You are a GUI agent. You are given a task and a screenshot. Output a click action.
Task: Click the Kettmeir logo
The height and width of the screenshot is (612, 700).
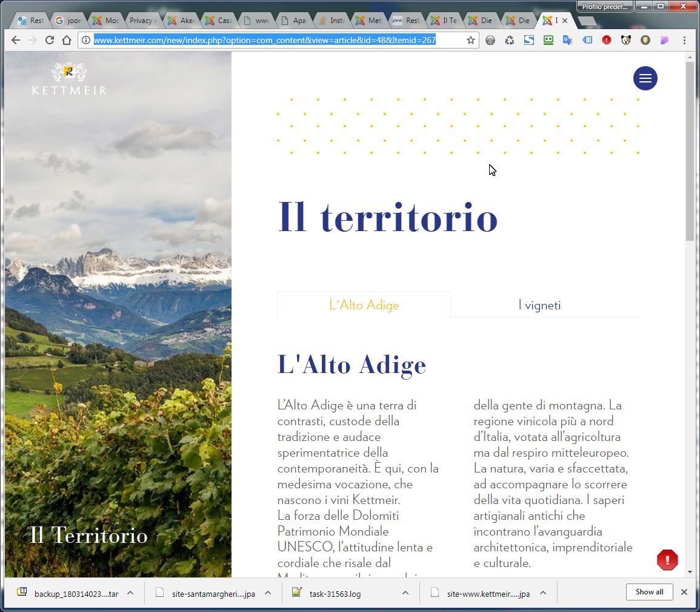69,79
